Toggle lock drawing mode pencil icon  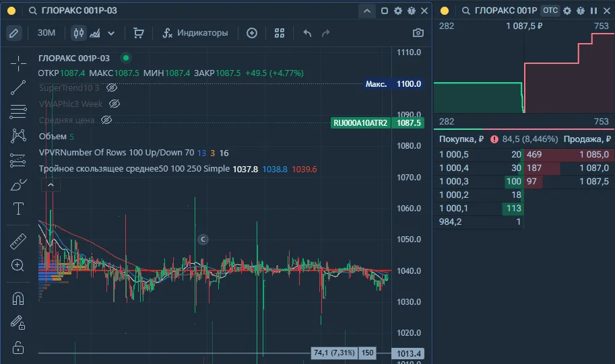point(18,322)
